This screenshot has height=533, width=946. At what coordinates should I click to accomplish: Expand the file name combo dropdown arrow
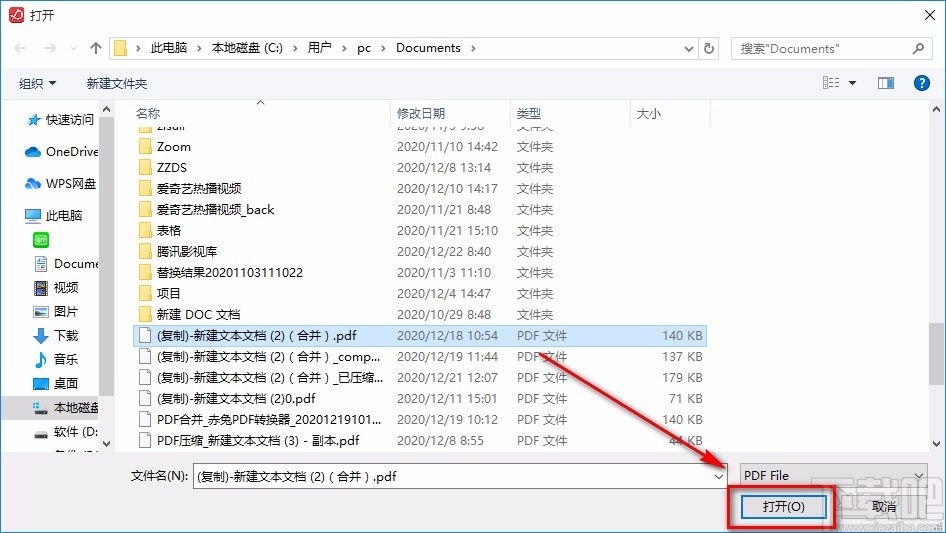[719, 477]
